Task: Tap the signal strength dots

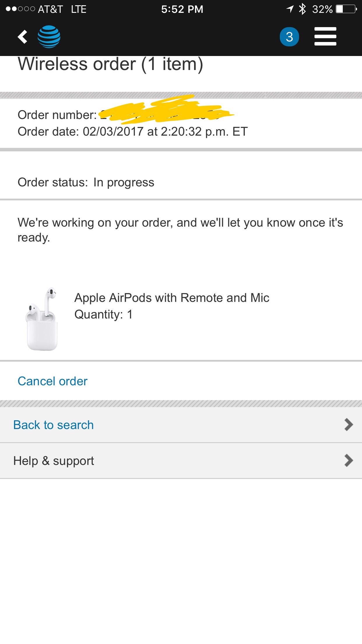Action: (20, 9)
